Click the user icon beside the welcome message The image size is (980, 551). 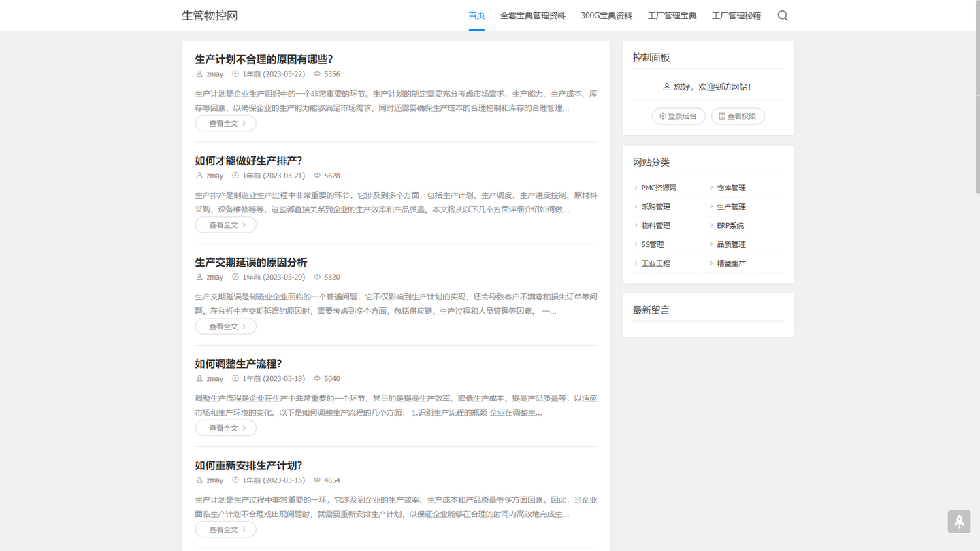pyautogui.click(x=666, y=87)
